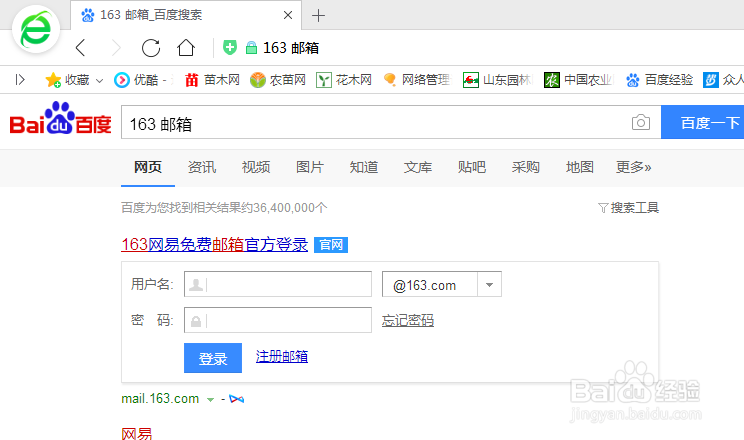Viewport: 744px width, 440px height.
Task: Click the blue snapshot icon beside mail.163.com
Action: (236, 399)
